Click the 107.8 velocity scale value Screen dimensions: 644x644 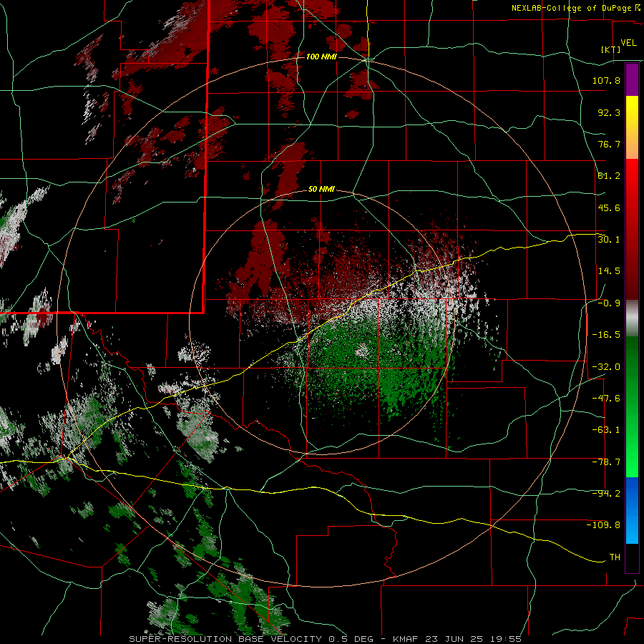pos(606,80)
